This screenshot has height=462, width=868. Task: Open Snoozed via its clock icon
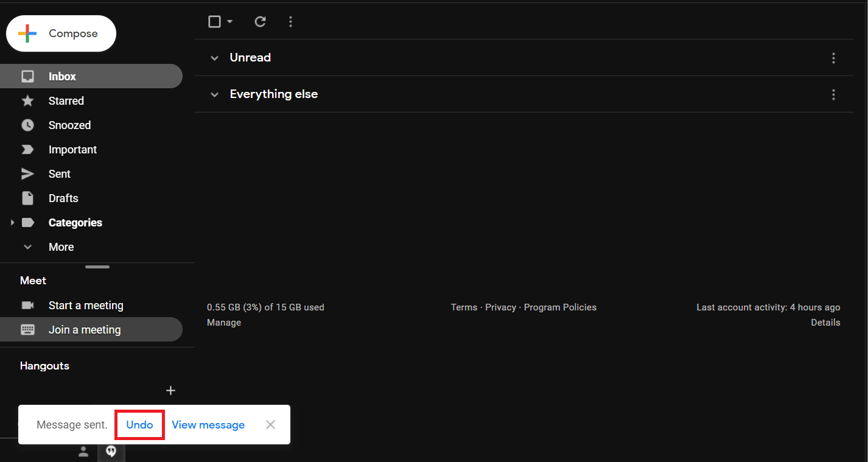click(x=27, y=125)
